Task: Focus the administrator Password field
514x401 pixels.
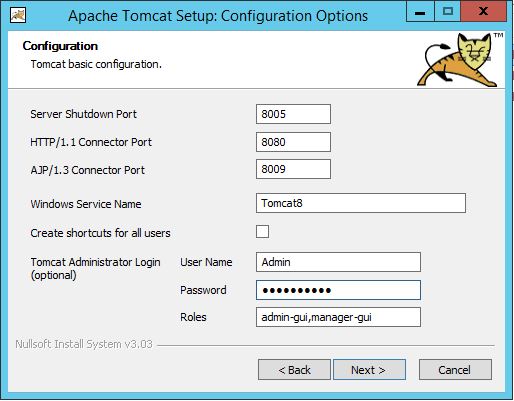Action: pos(338,290)
